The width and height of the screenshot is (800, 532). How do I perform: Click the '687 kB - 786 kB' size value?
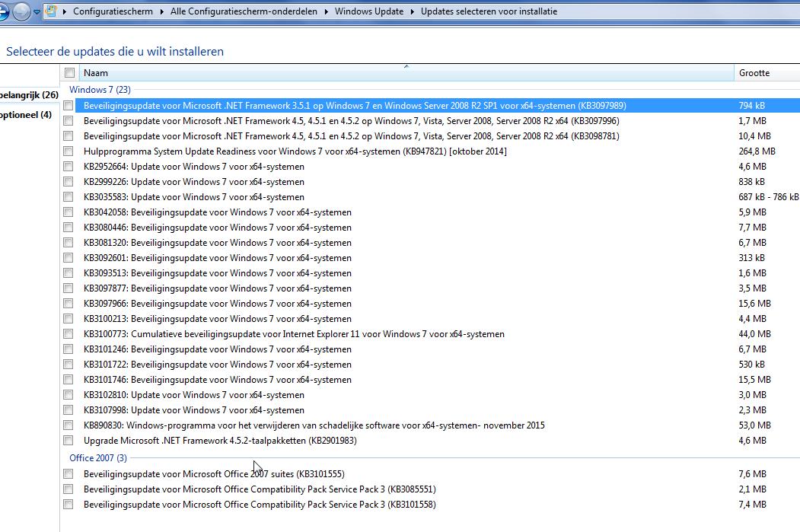(x=768, y=197)
